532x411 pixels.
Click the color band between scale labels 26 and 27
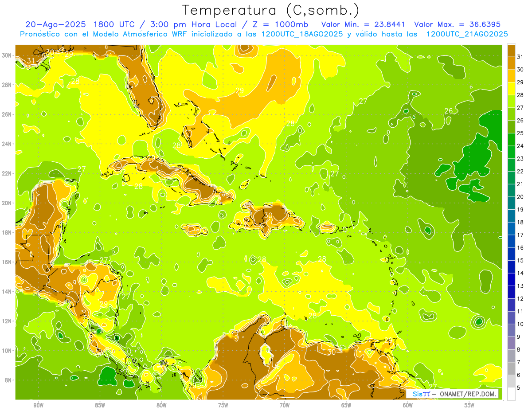[511, 114]
